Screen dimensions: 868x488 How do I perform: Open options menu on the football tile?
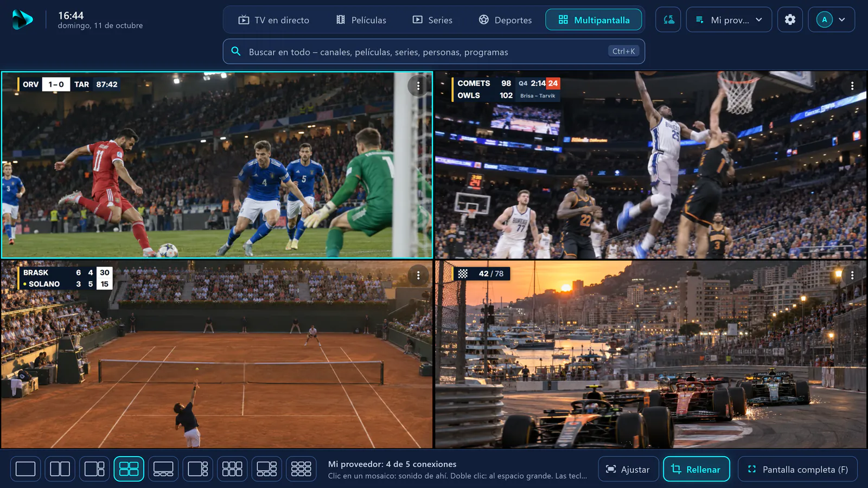pos(418,86)
